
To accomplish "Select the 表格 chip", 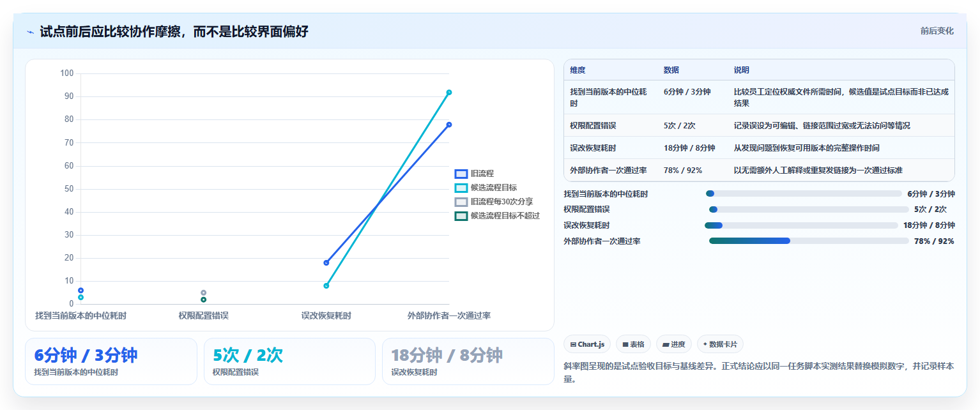I will coord(634,344).
